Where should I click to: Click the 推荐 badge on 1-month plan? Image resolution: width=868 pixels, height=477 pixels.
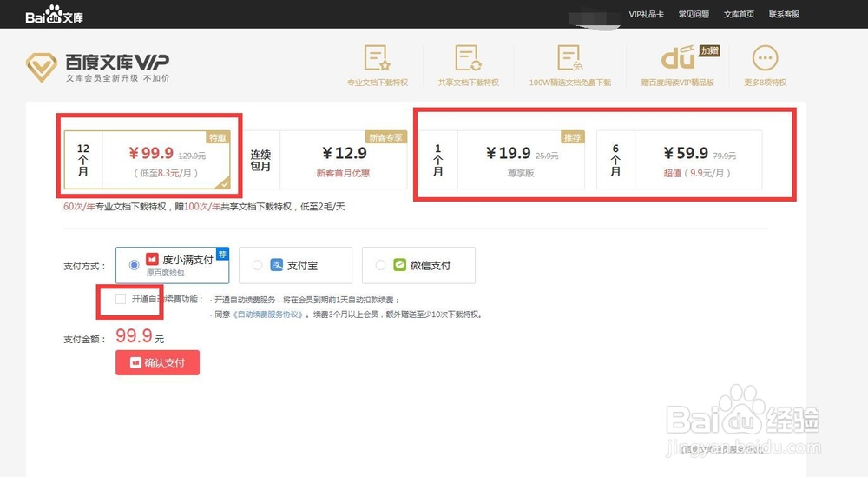[572, 137]
